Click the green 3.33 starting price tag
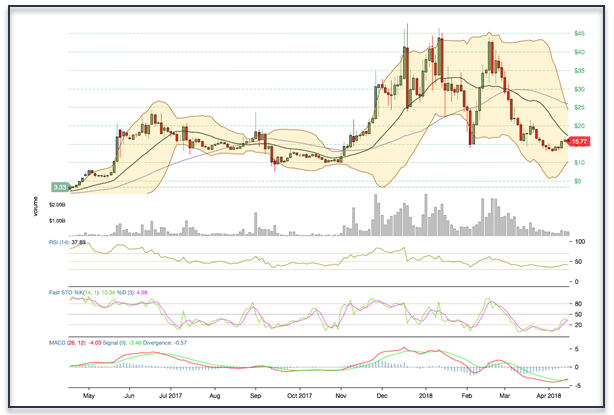 [x=61, y=187]
